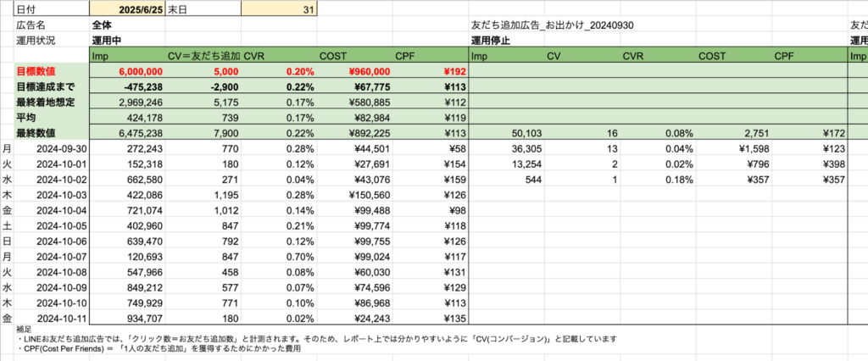Click date cell 2024-10-02
Image resolution: width=868 pixels, height=361 pixels.
coord(52,180)
